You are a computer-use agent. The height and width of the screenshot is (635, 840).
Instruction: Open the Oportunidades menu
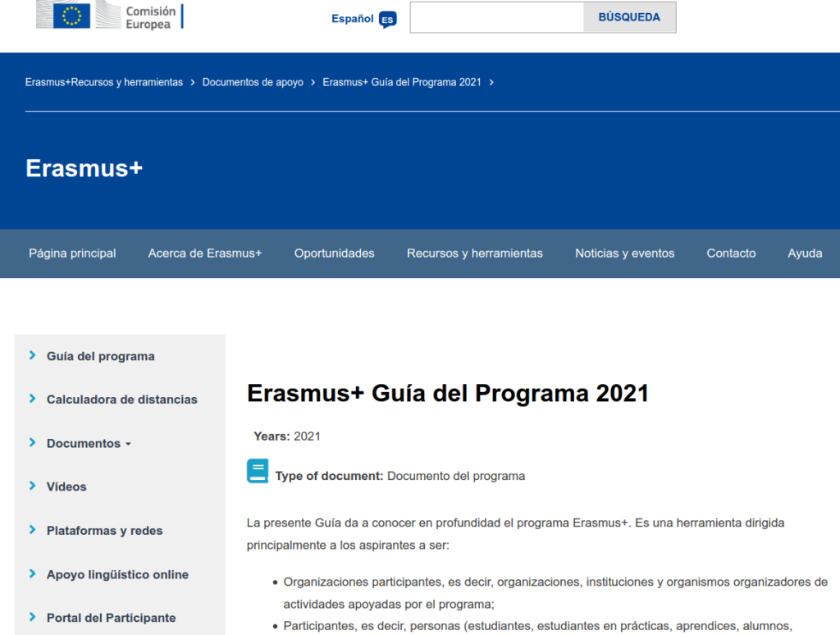(334, 254)
